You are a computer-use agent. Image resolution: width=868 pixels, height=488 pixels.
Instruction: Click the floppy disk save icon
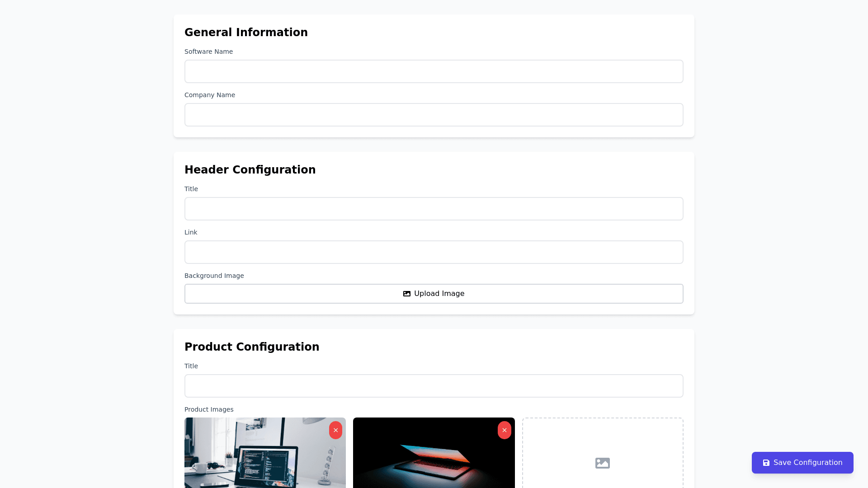click(x=766, y=463)
